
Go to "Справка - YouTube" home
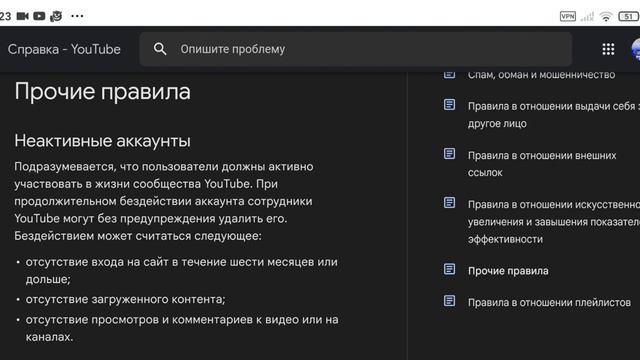tap(64, 49)
